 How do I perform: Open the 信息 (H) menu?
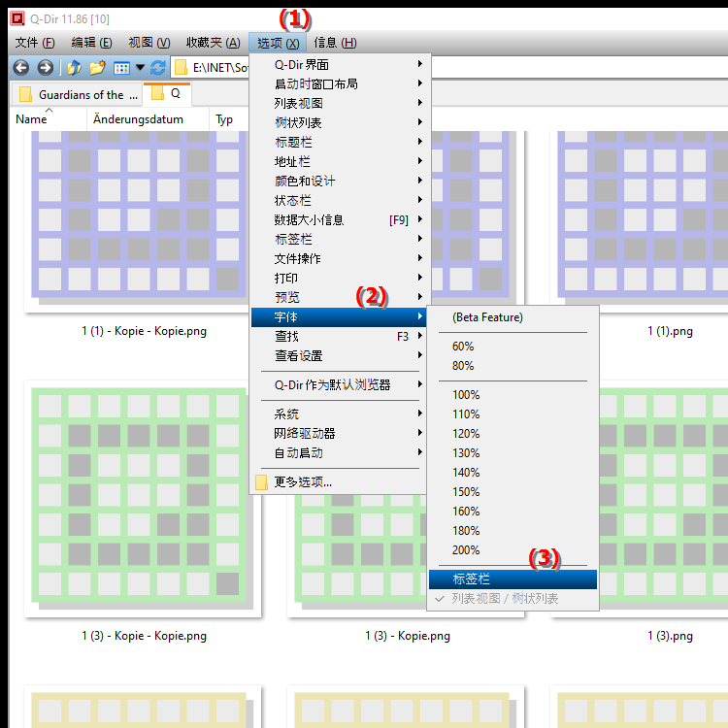[335, 43]
